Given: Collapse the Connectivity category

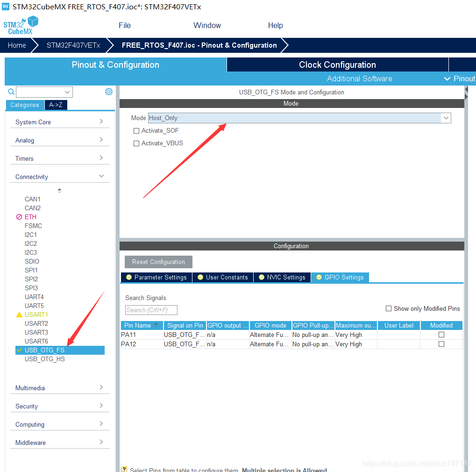Looking at the screenshot, I should coord(60,177).
